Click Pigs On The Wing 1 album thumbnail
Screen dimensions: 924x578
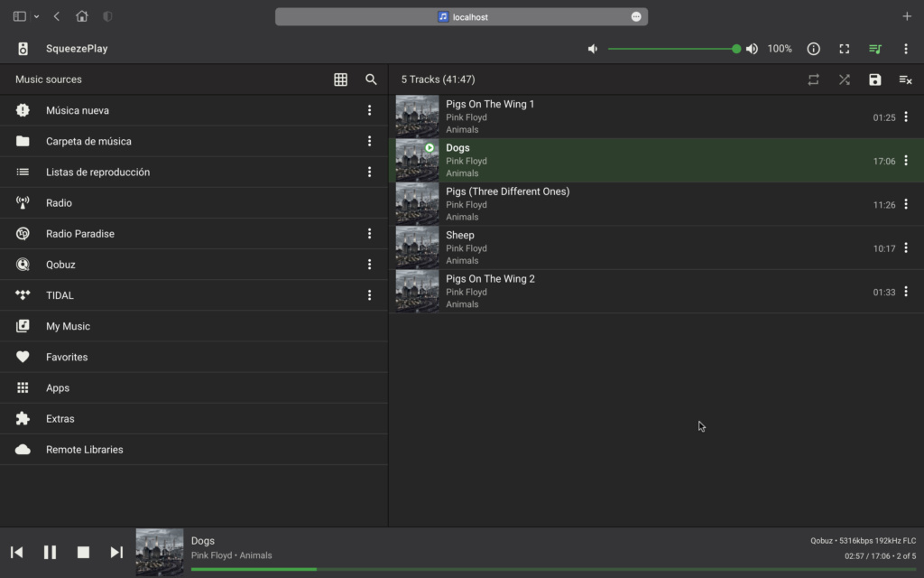pos(417,117)
